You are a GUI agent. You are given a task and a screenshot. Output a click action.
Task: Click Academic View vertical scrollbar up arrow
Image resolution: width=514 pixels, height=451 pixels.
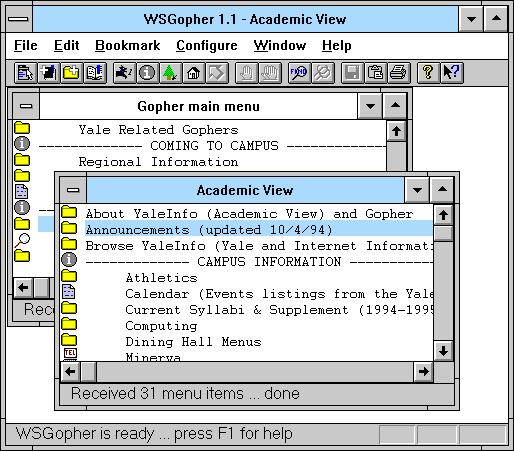click(x=443, y=215)
